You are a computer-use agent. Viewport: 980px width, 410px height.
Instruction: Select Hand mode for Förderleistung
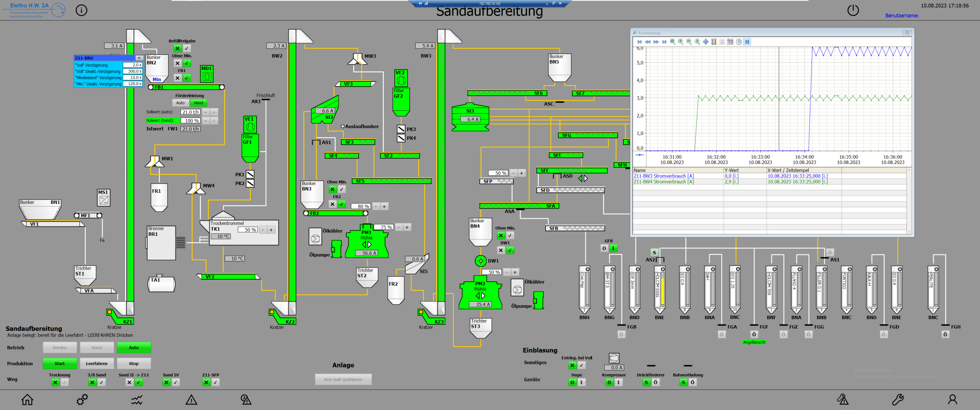tap(198, 103)
